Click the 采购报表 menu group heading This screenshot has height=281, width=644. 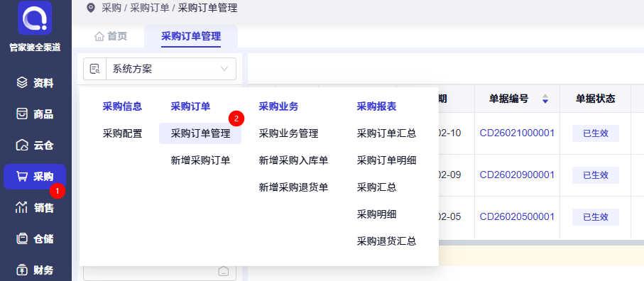click(376, 106)
